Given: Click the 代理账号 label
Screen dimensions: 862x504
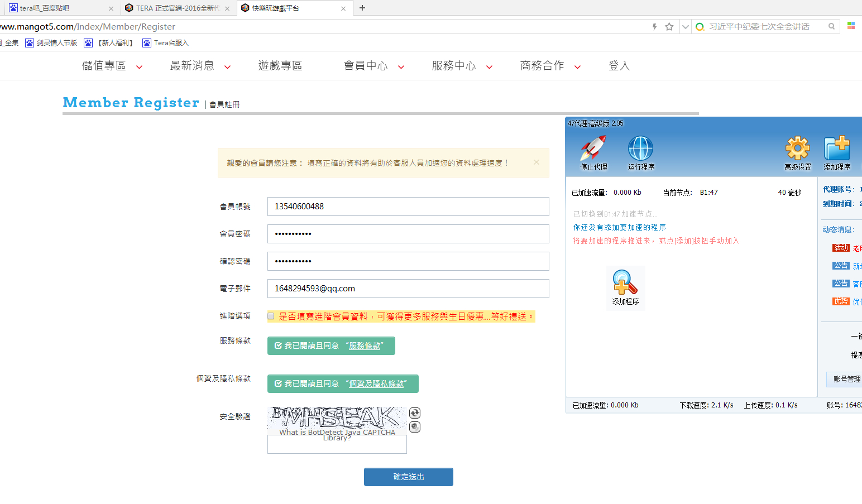Looking at the screenshot, I should [x=839, y=190].
